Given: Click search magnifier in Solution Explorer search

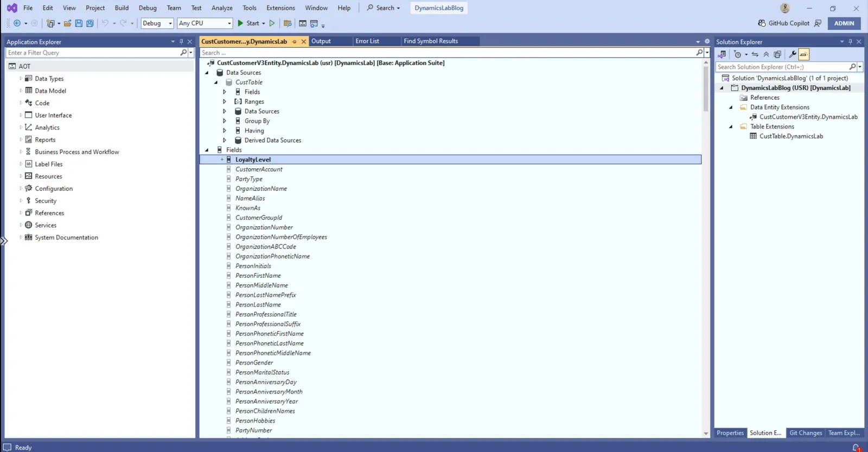Looking at the screenshot, I should [852, 67].
